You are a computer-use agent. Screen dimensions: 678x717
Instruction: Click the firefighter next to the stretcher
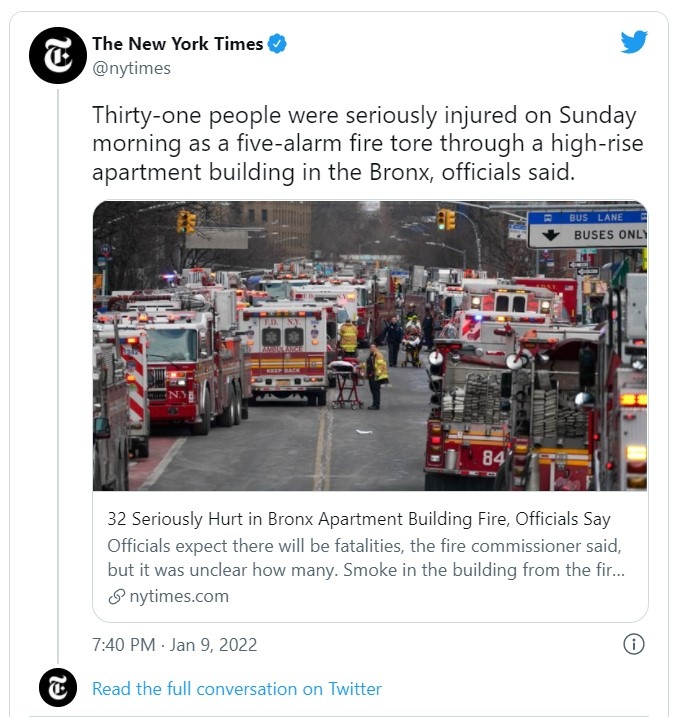click(x=378, y=376)
